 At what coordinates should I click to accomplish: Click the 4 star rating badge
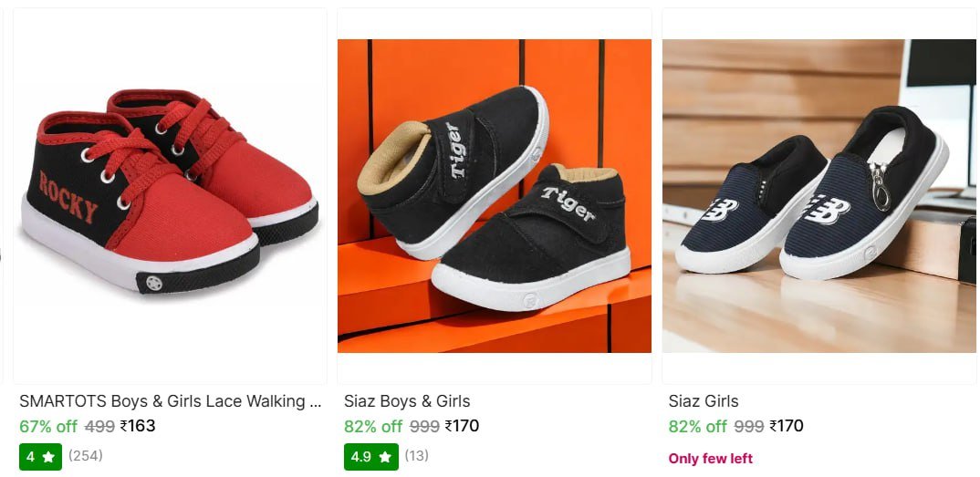[x=40, y=456]
